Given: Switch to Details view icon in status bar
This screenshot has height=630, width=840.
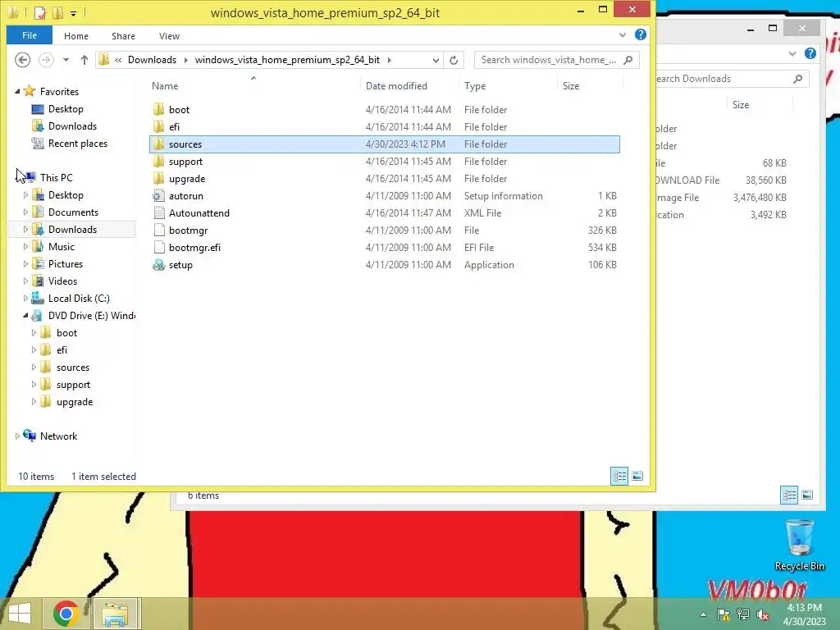Looking at the screenshot, I should tap(619, 476).
